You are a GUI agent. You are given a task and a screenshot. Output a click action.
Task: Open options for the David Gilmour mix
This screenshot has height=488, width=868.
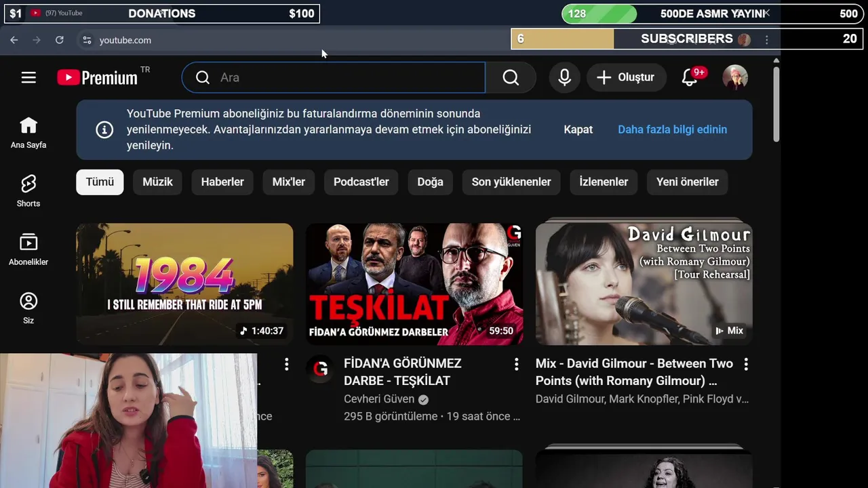(746, 365)
